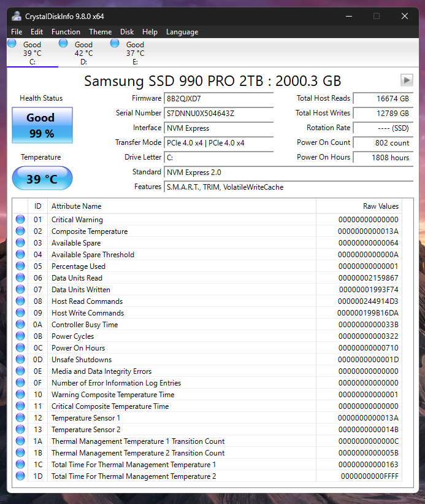
Task: Select the Controller Busy Time attribute name
Action: tap(85, 325)
